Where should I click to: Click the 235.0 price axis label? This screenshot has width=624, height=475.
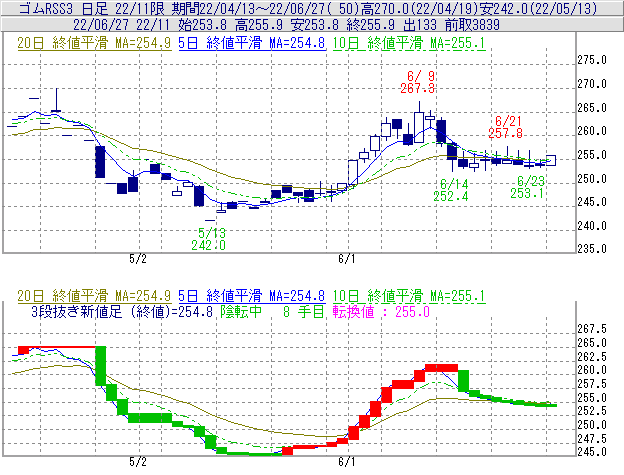[x=592, y=249]
